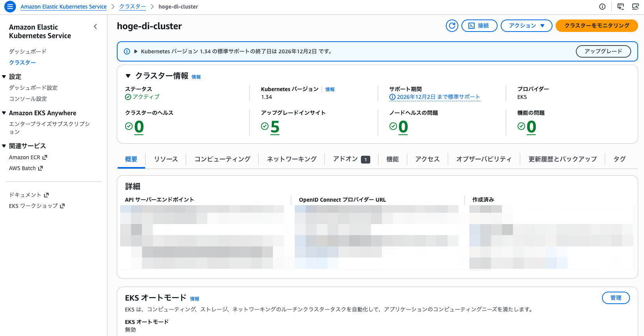Switch to the ネットワーキング tab
Image resolution: width=644 pixels, height=336 pixels.
[x=292, y=159]
